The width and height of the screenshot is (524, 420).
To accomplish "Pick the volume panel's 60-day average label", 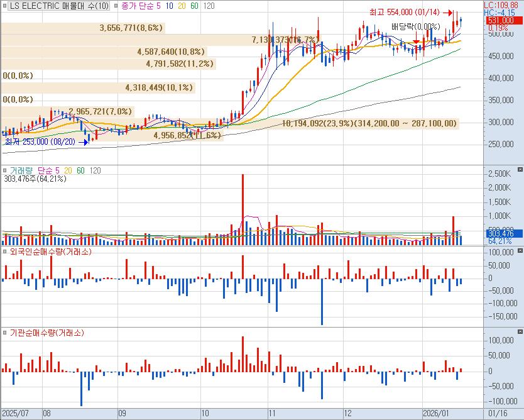I will click(x=80, y=170).
